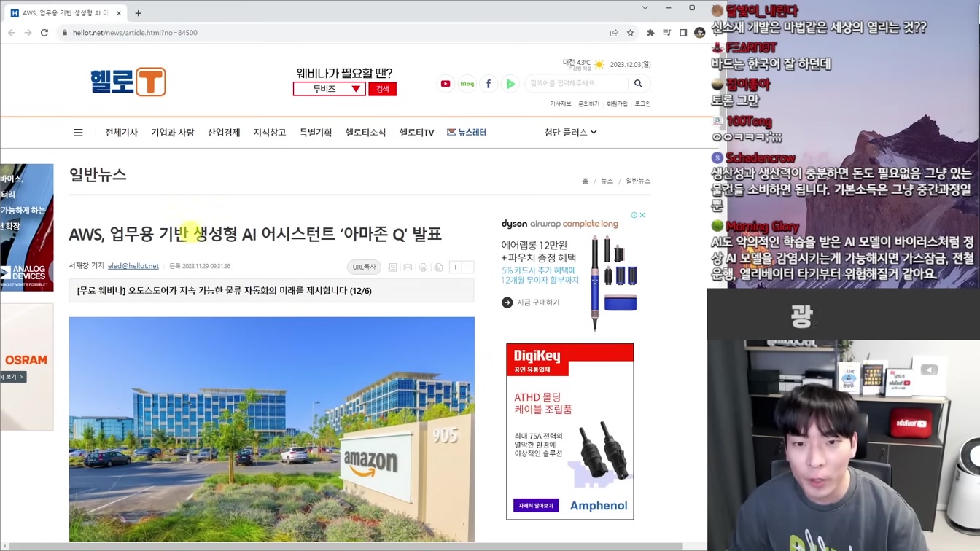Open the 기업과 사람 menu
The image size is (980, 551).
(173, 133)
